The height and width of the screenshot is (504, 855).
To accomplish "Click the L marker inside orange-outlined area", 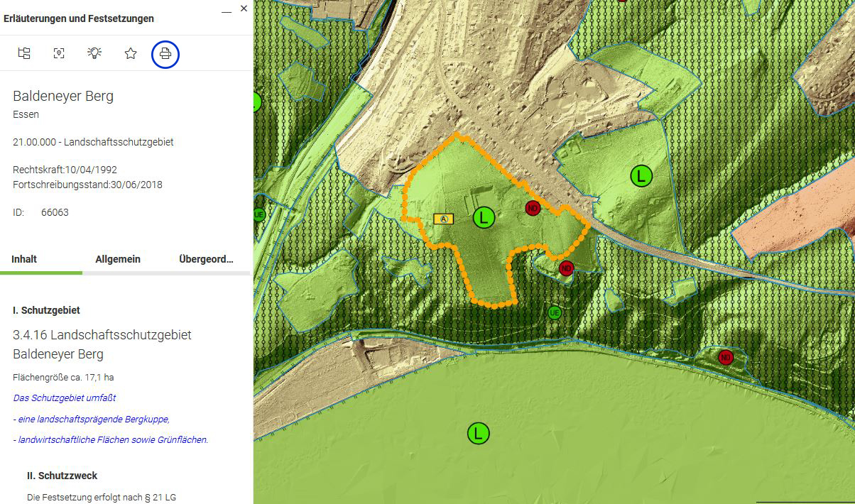I will (484, 217).
